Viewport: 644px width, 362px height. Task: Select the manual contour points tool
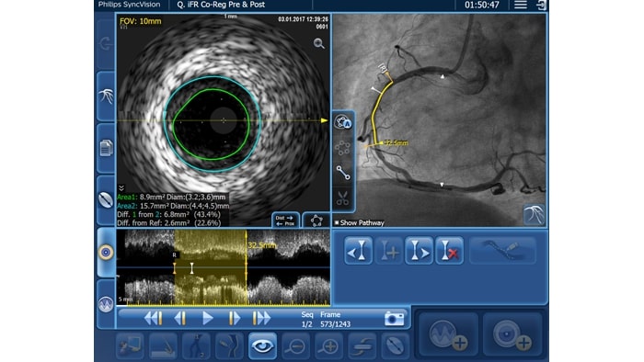[x=343, y=148]
